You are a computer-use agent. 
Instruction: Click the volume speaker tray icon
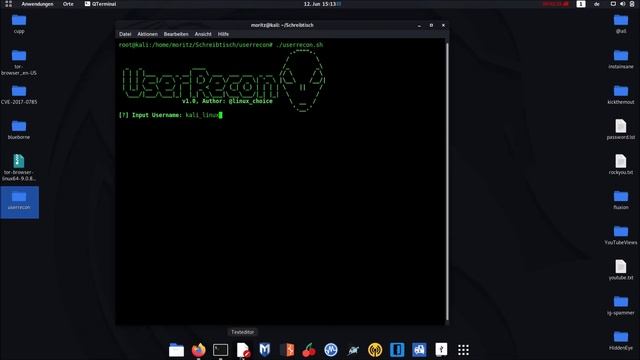[622, 4]
